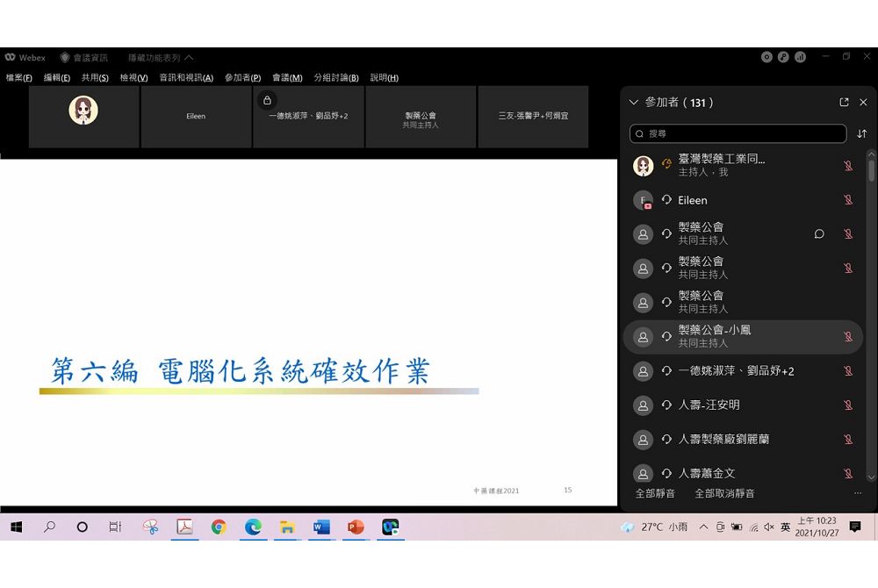Click the slide title 第六編 電腦化系統確效作業
Image resolution: width=878 pixels, height=588 pixels.
coord(241,371)
